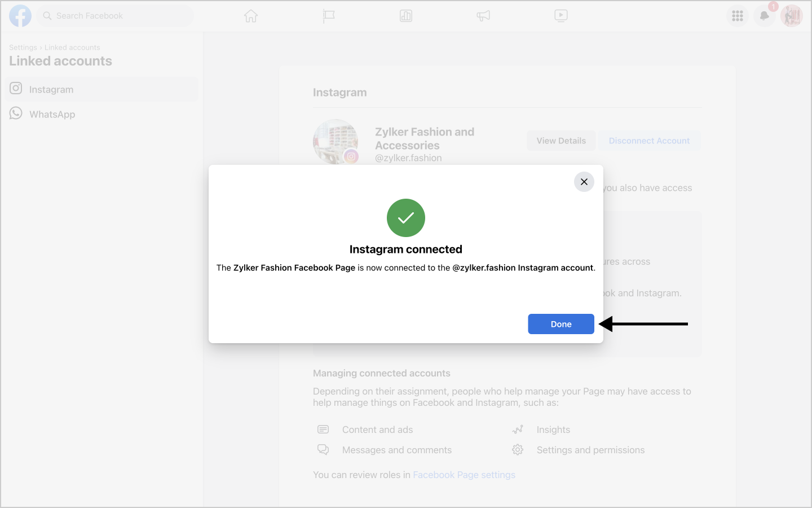The image size is (812, 508).
Task: Click the @zylker.fashion handle text
Action: tap(408, 158)
